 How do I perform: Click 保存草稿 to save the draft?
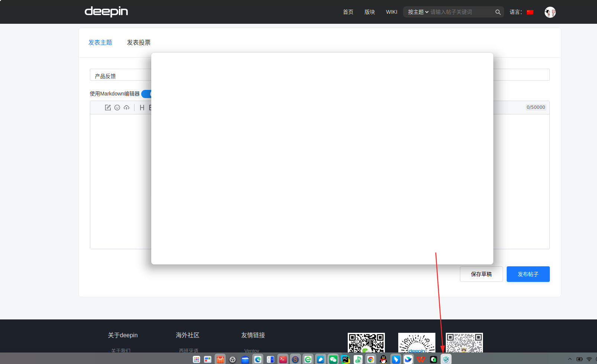click(481, 274)
